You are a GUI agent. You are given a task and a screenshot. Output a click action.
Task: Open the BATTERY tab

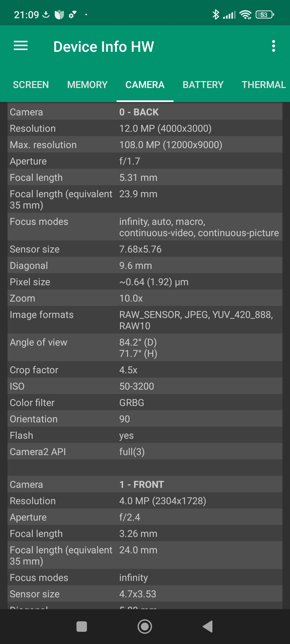point(203,85)
